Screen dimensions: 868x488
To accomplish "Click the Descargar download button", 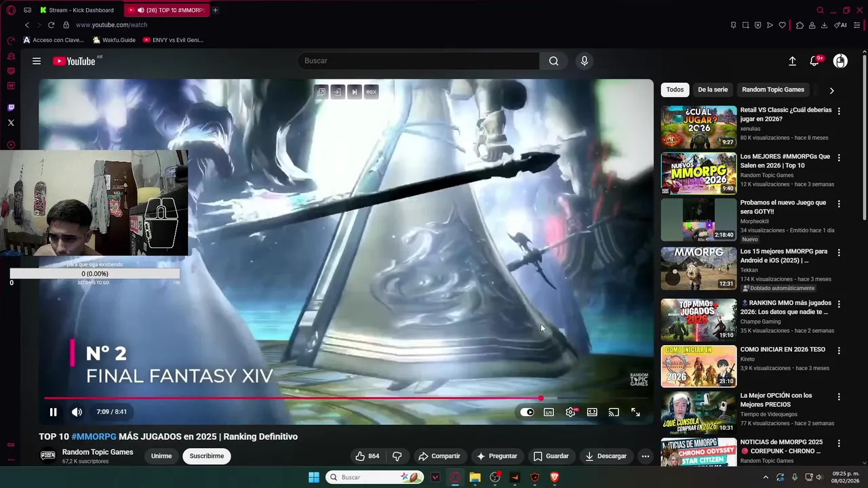I will (x=606, y=456).
